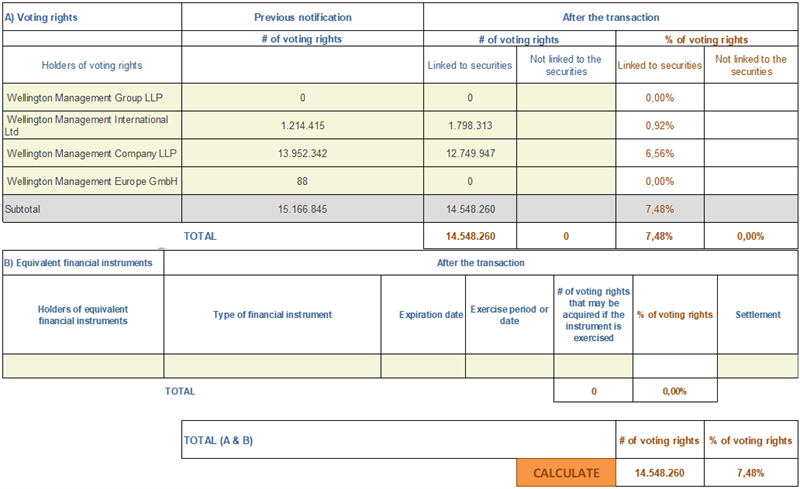Click previous notification value 1.214.415
The image size is (800, 489).
coord(303,125)
